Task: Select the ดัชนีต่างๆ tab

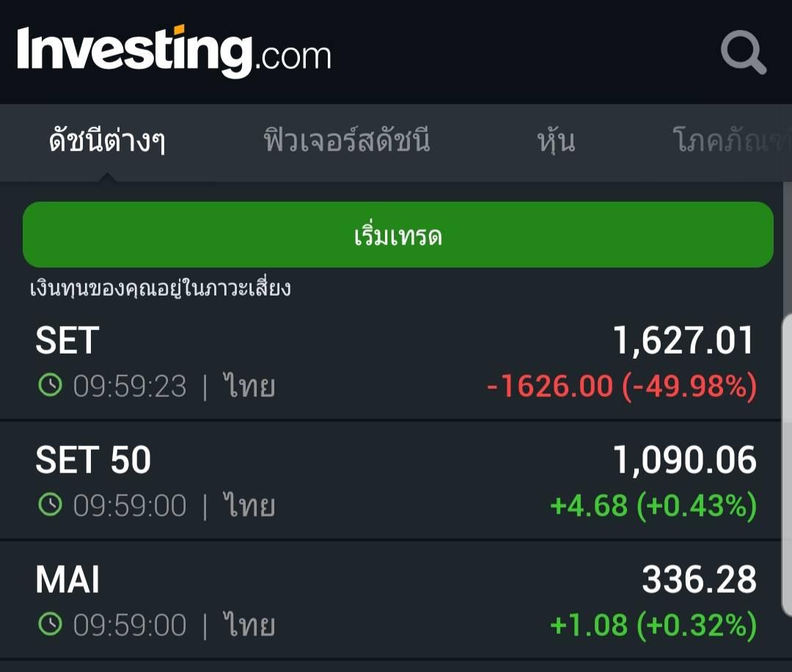Action: (x=107, y=140)
